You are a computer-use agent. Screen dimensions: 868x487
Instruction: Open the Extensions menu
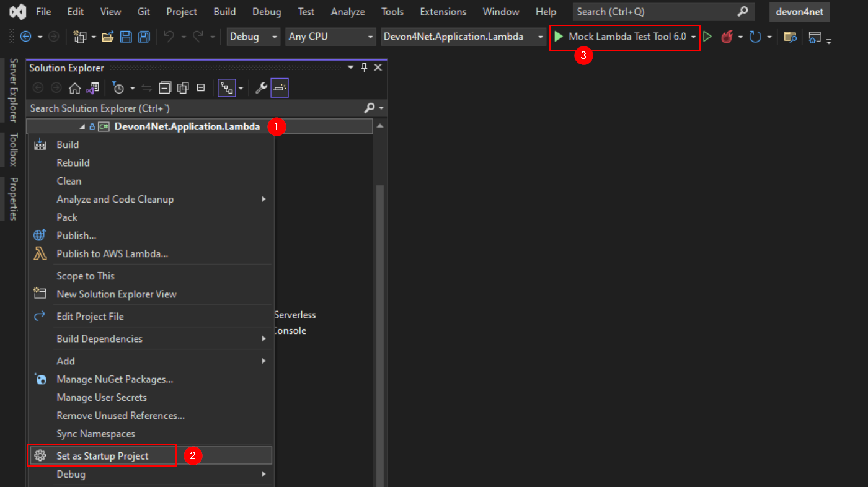point(442,11)
